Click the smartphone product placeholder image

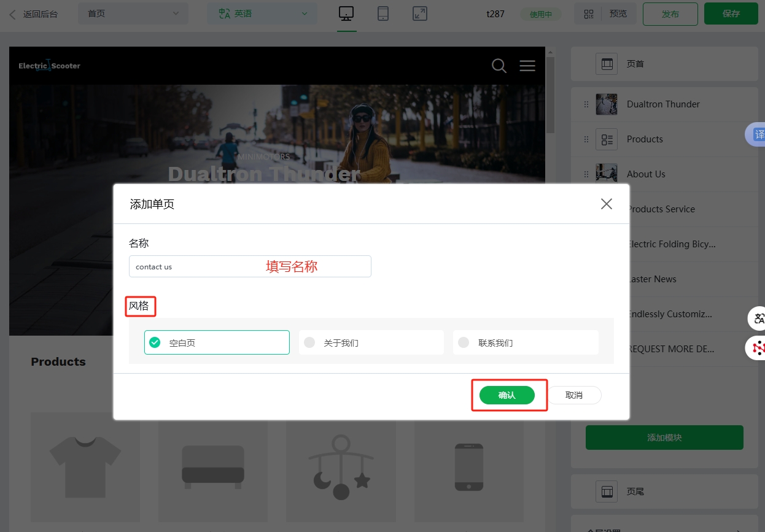[x=469, y=466]
